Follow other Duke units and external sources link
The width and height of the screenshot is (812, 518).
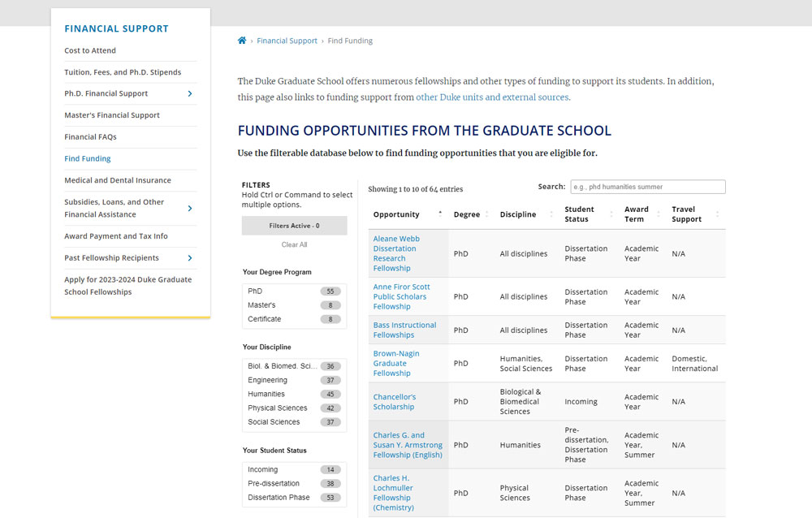[493, 97]
